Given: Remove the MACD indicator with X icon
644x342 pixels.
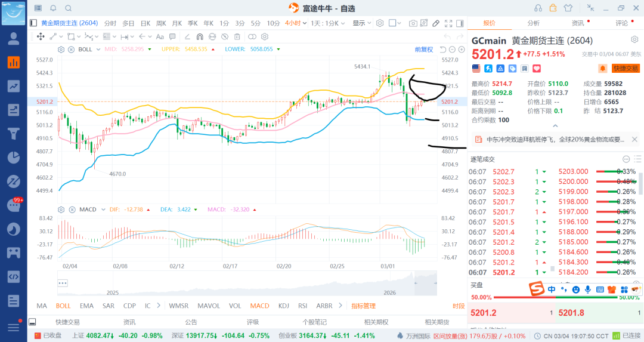Looking at the screenshot, I should tap(72, 209).
